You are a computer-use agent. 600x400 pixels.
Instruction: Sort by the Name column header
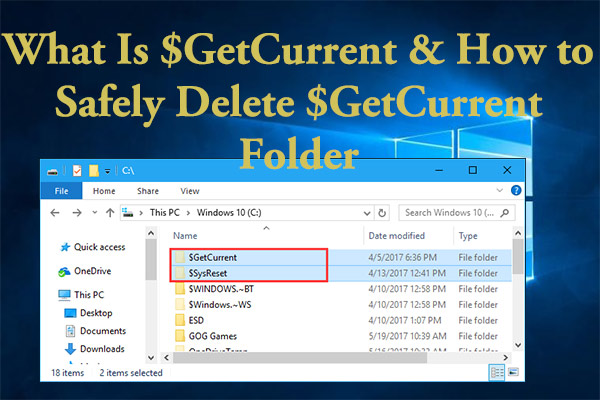(x=185, y=236)
